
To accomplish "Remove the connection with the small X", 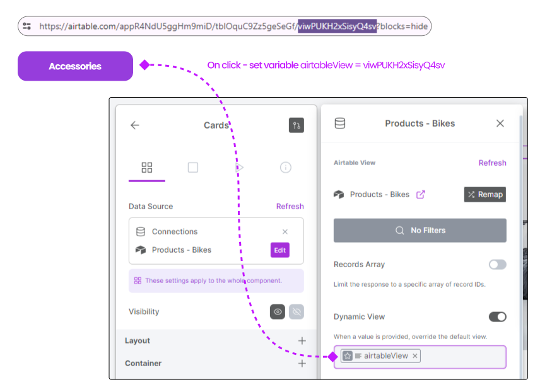I will [285, 232].
